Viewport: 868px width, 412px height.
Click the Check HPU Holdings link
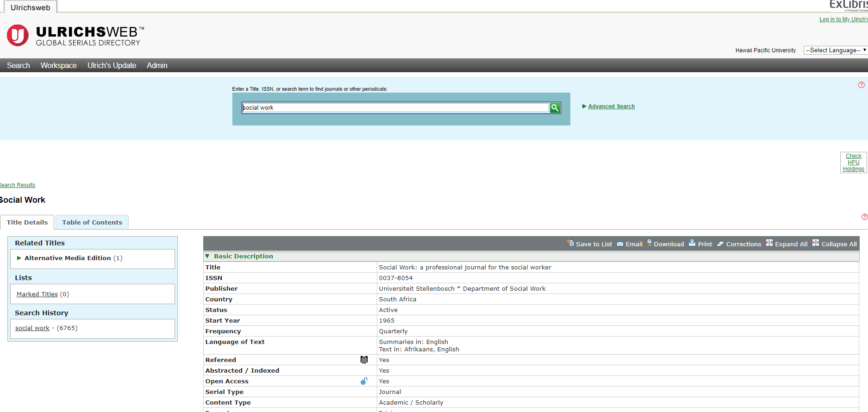coord(854,162)
